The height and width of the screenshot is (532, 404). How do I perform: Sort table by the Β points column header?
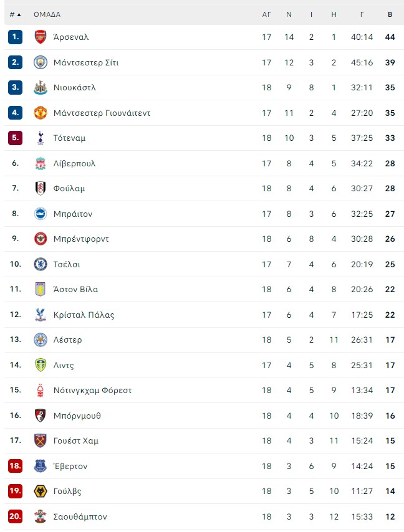click(x=390, y=14)
